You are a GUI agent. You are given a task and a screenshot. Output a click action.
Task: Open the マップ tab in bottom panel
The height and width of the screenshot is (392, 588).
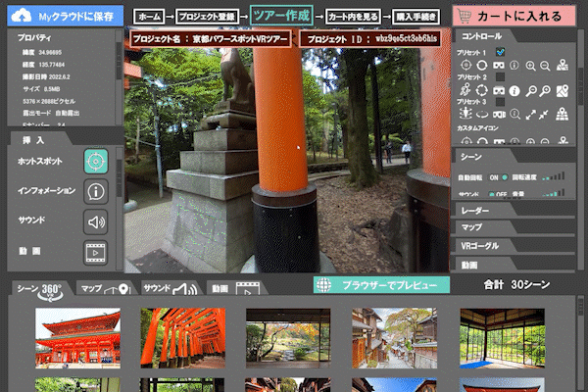click(104, 288)
